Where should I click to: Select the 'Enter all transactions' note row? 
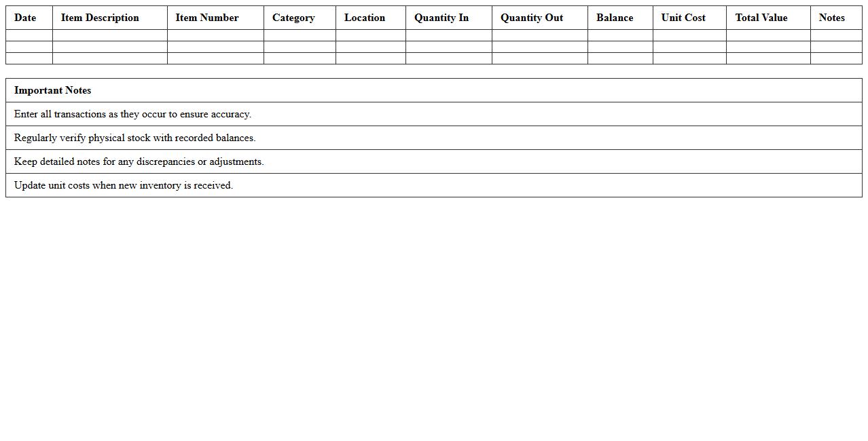132,114
